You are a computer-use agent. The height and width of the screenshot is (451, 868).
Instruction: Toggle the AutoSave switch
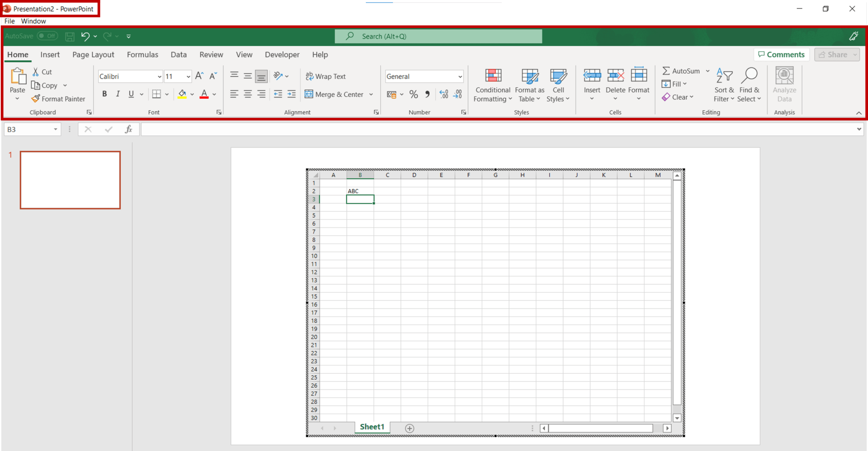(x=47, y=36)
